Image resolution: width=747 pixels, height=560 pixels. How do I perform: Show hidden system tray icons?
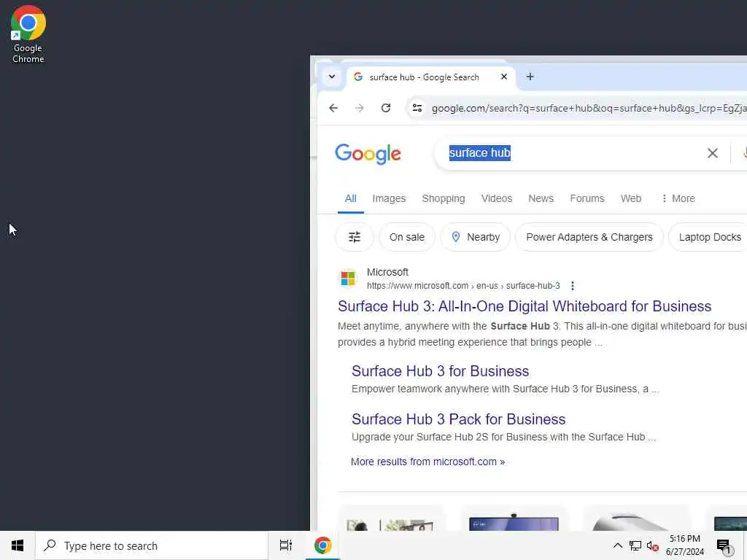click(x=617, y=545)
